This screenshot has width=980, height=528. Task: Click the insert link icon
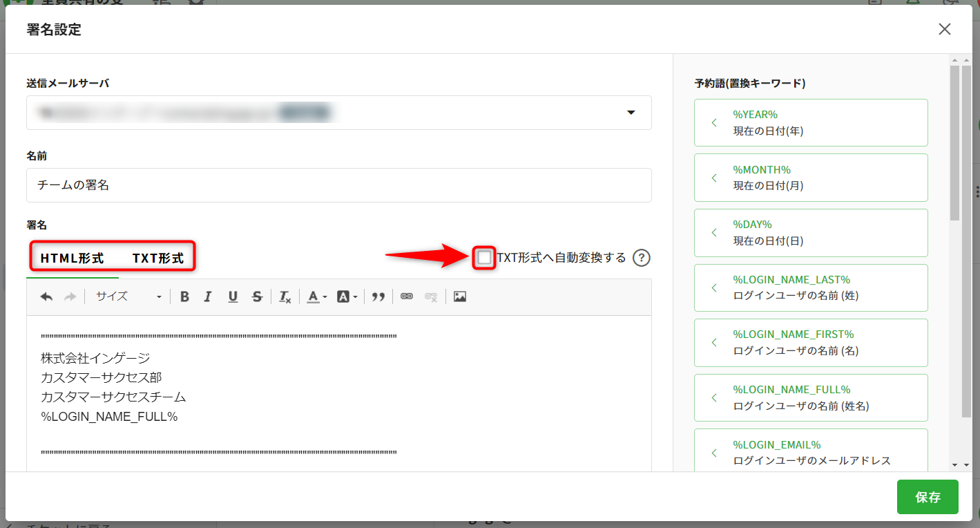[x=407, y=296]
